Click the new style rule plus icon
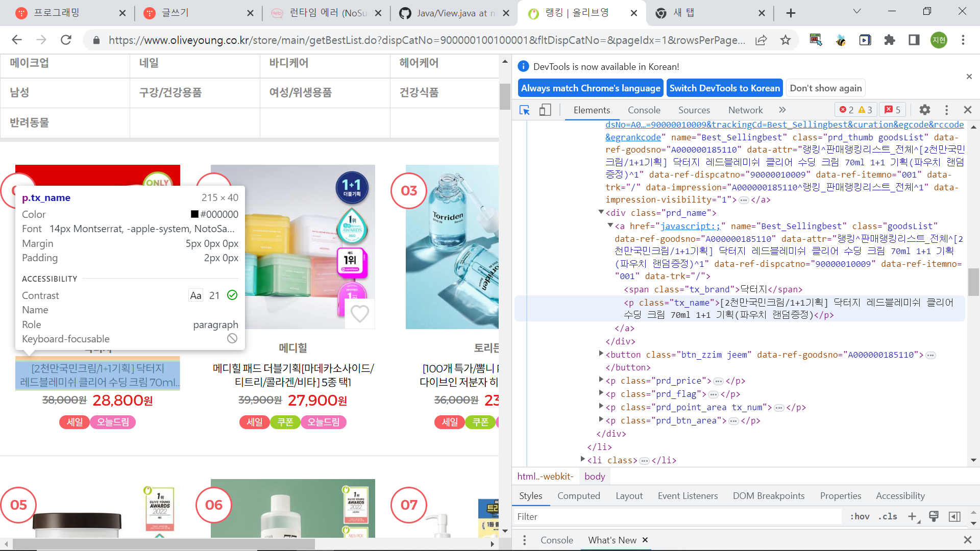980x551 pixels. [x=912, y=516]
